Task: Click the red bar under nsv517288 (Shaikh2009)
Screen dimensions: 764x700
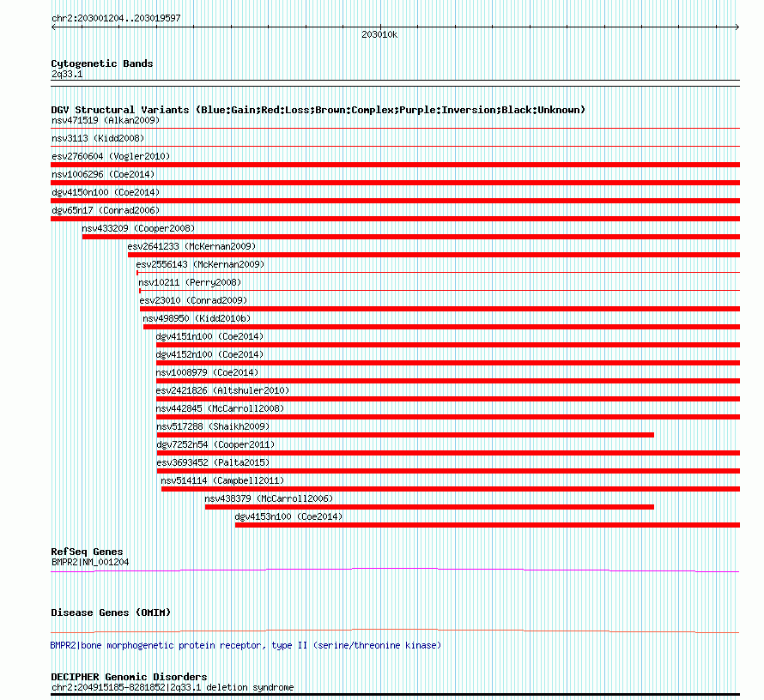Action: point(405,435)
